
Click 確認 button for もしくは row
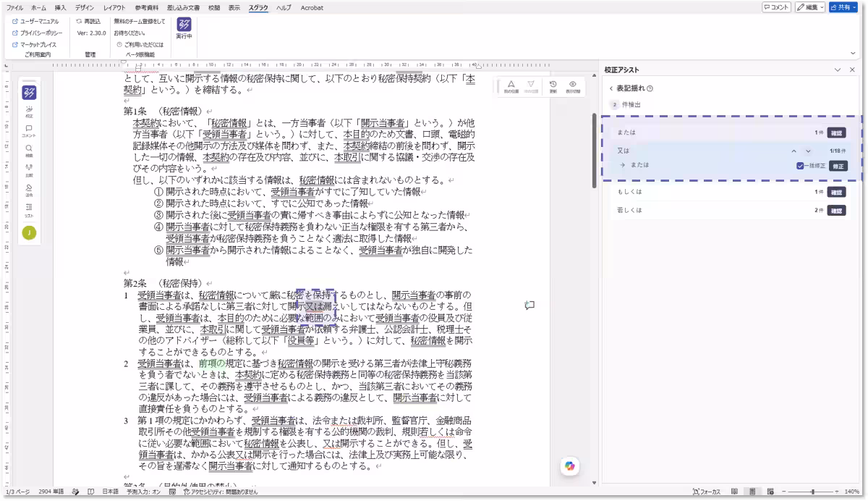coord(836,192)
